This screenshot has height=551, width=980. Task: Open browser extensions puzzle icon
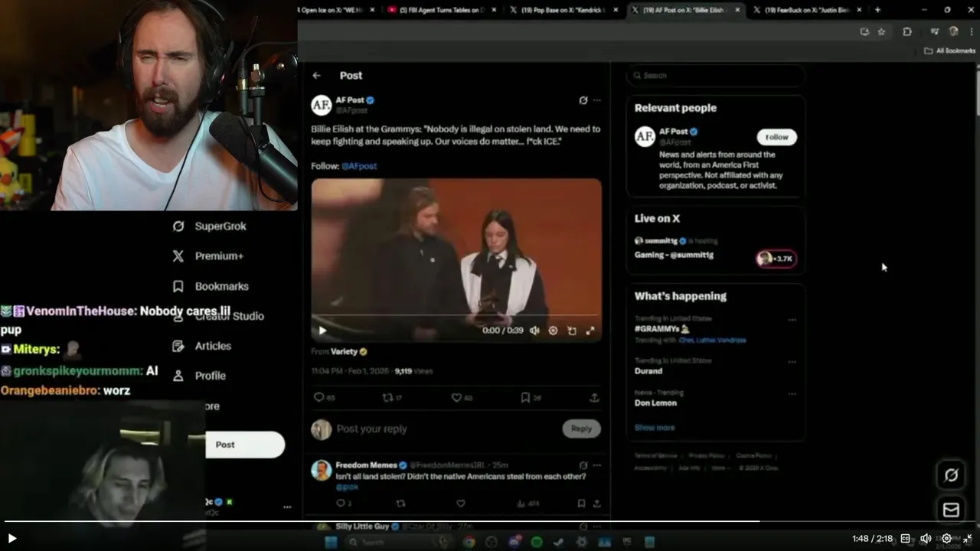[x=907, y=31]
